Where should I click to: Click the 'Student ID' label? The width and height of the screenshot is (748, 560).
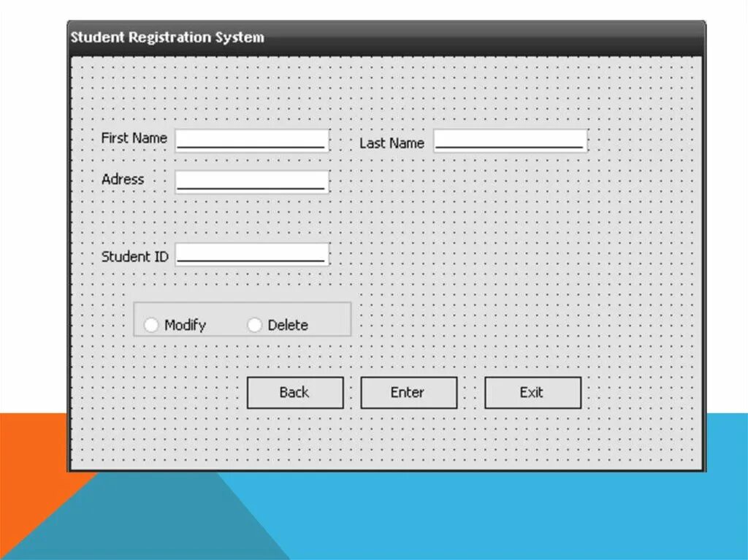pos(135,256)
